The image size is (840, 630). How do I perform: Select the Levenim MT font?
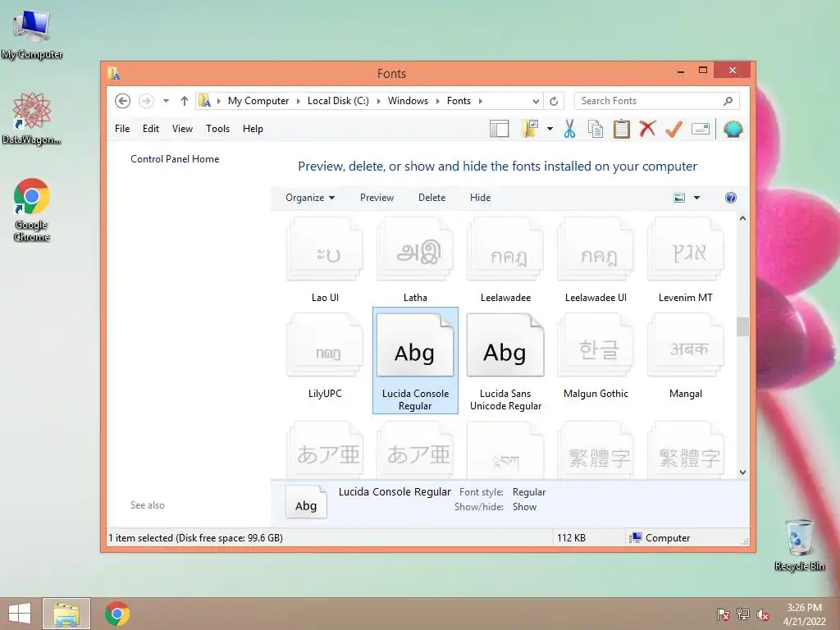(685, 260)
